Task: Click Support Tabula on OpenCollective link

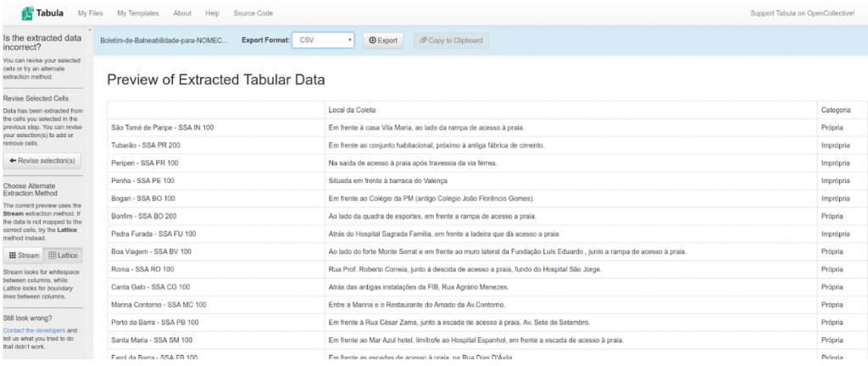Action: pos(802,14)
